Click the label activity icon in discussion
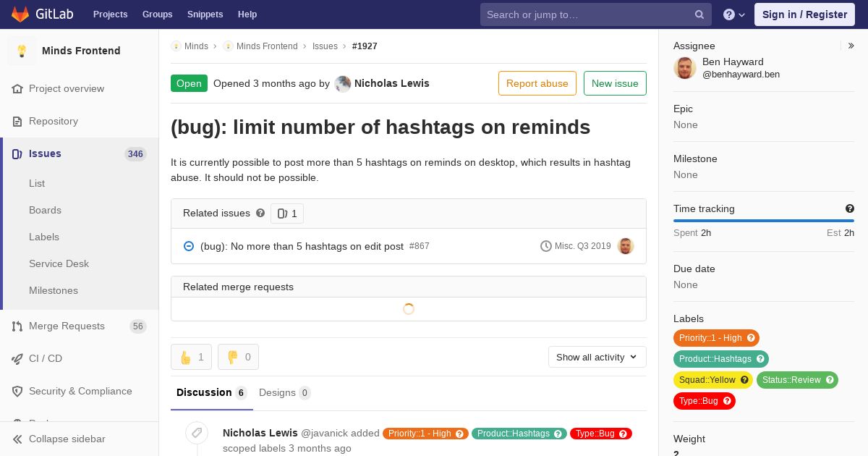 click(x=197, y=433)
